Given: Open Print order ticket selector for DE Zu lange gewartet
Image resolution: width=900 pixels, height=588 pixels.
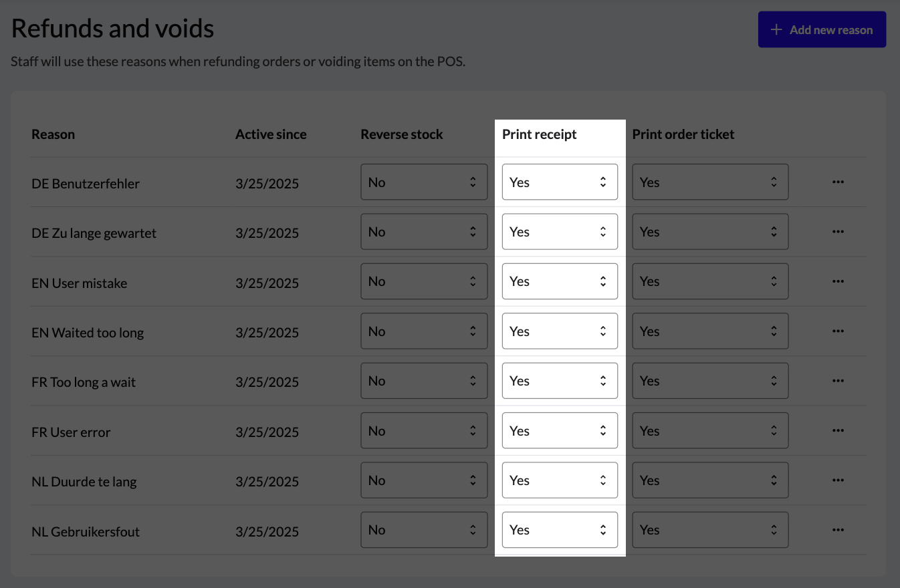Looking at the screenshot, I should click(710, 231).
